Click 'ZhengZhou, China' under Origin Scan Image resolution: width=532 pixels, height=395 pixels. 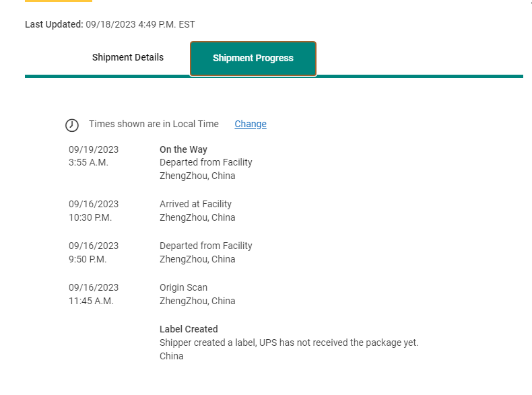197,301
